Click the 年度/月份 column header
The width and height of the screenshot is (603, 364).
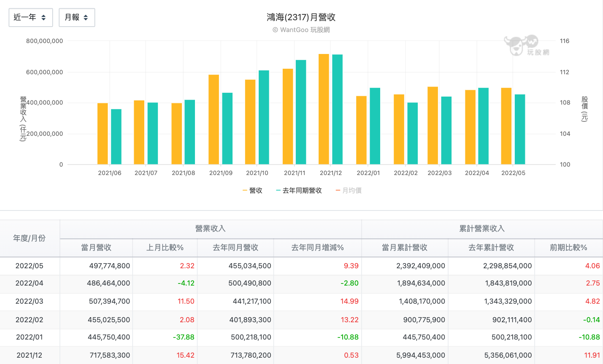click(x=30, y=238)
